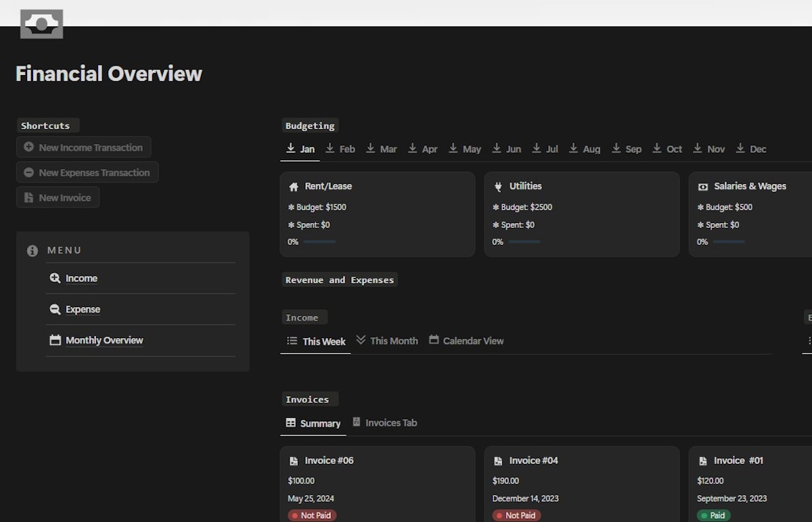
Task: Click the money page icon above the title
Action: click(41, 24)
